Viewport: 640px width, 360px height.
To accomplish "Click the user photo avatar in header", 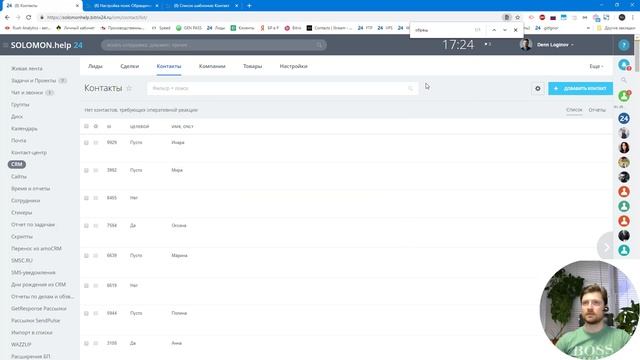I will (x=526, y=44).
